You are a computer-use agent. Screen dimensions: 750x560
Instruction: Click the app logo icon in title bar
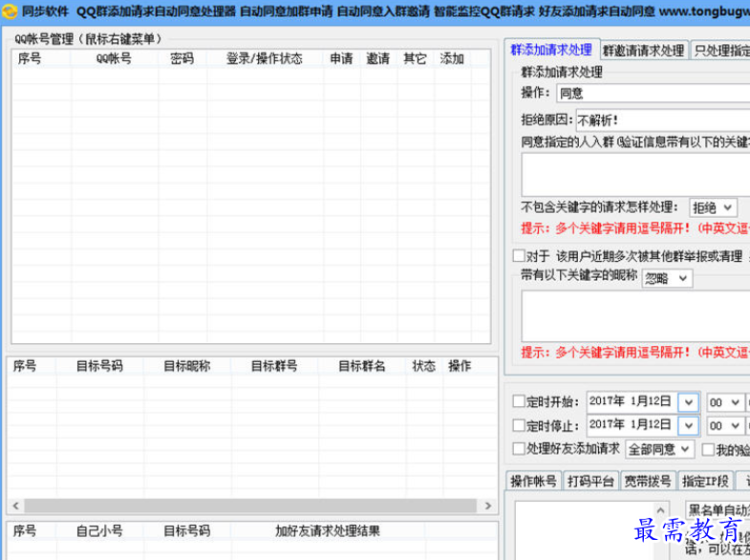10,11
